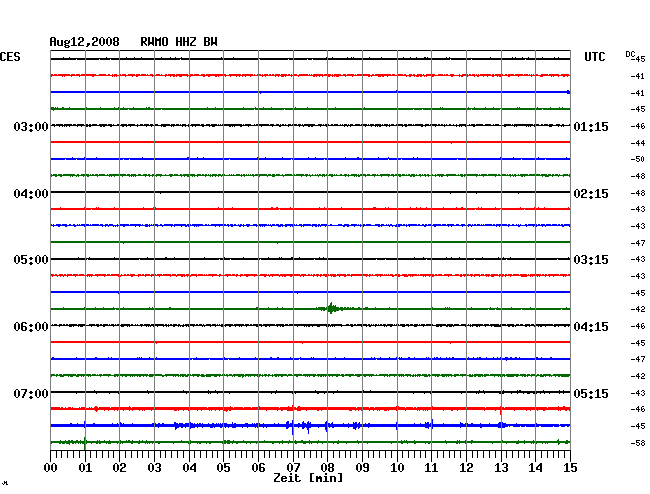Select the 06:00 local time label
This screenshot has height=494, width=650.
coord(31,327)
